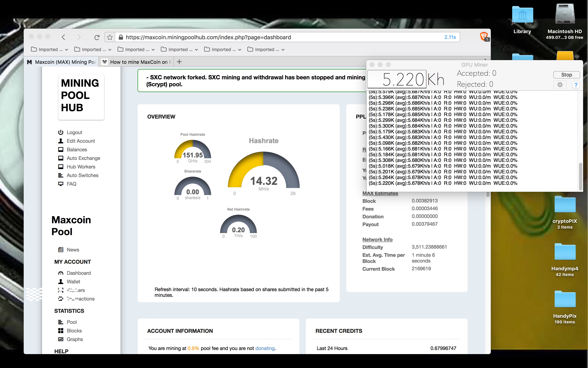Click the Auto Switches list icon
Image resolution: width=588 pixels, height=368 pixels.
(x=61, y=175)
